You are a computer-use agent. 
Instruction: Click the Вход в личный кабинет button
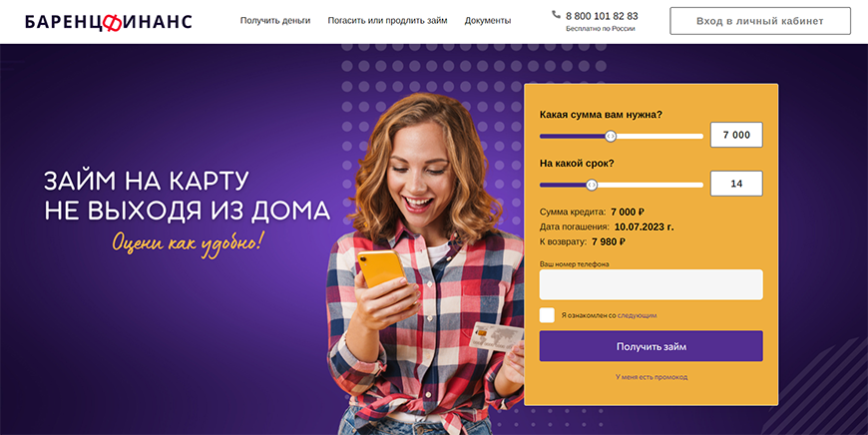760,21
